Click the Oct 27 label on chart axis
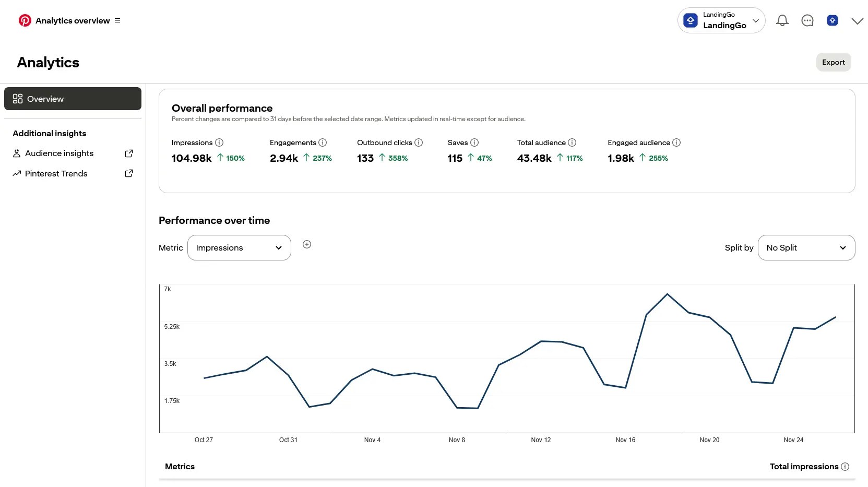The image size is (868, 487). [204, 440]
